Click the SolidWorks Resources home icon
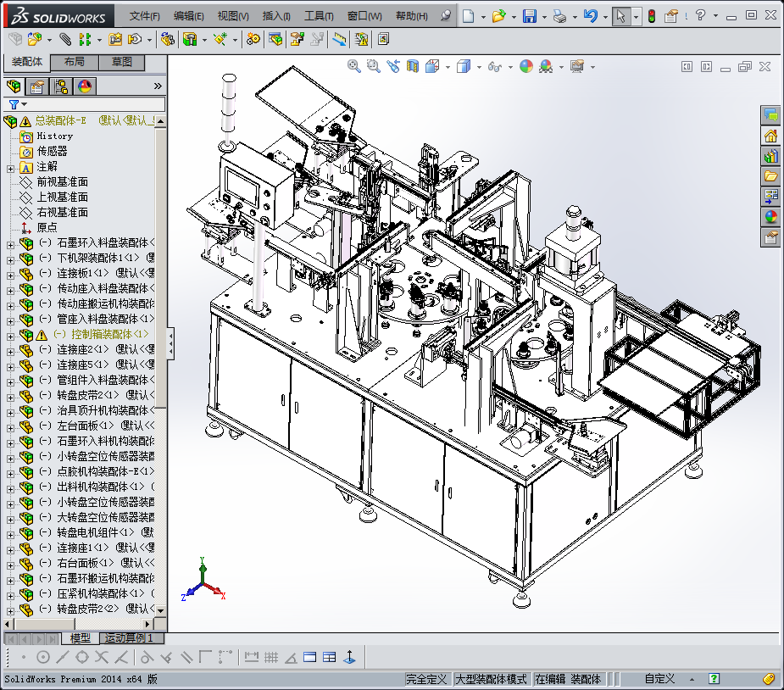The width and height of the screenshot is (784, 690). [771, 136]
